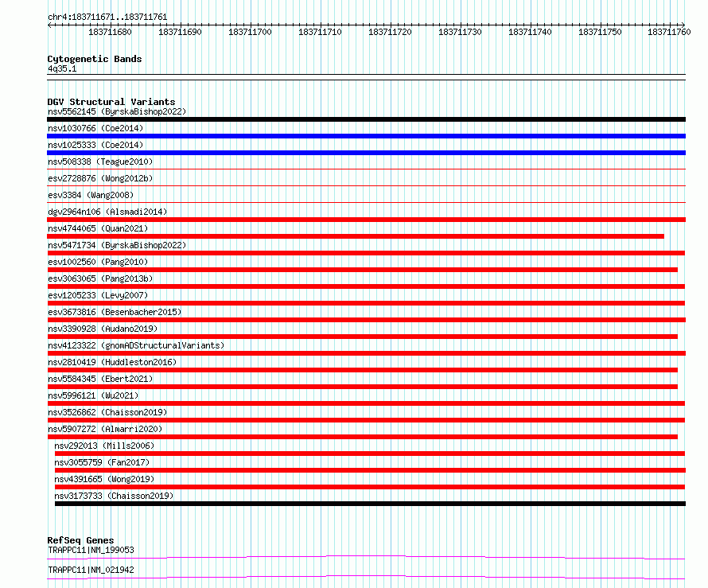Click ruler tick 183711740
The width and height of the screenshot is (708, 588).
pos(530,32)
